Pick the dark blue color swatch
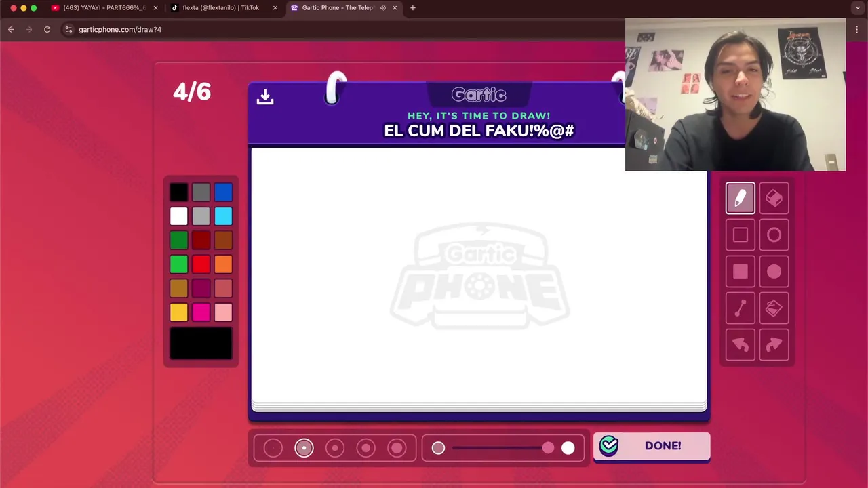868x488 pixels. click(x=223, y=192)
